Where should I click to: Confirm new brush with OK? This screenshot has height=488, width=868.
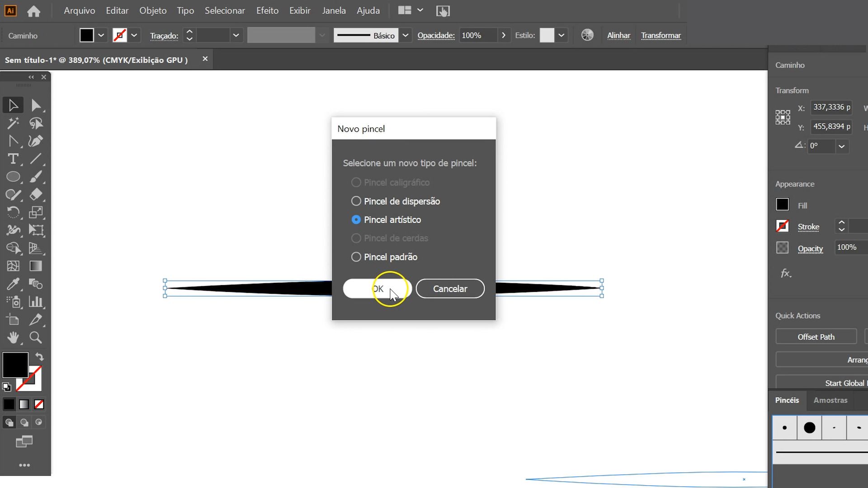[377, 289]
